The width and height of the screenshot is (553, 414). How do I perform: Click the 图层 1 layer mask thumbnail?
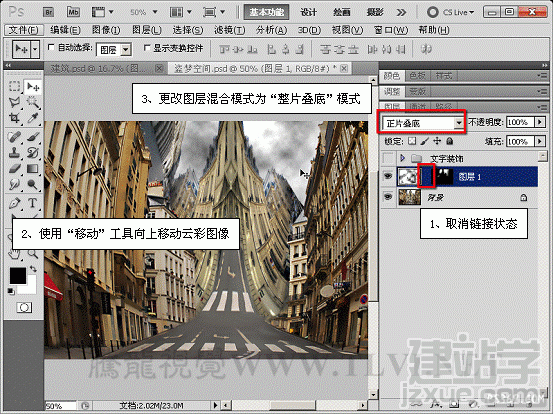444,176
